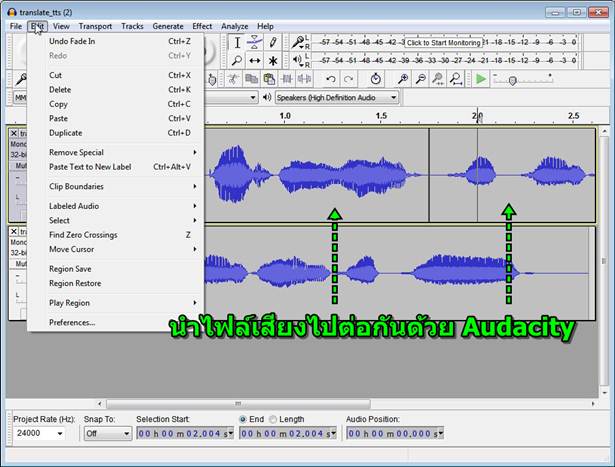
Task: Close the second audio track with X
Action: tap(14, 231)
